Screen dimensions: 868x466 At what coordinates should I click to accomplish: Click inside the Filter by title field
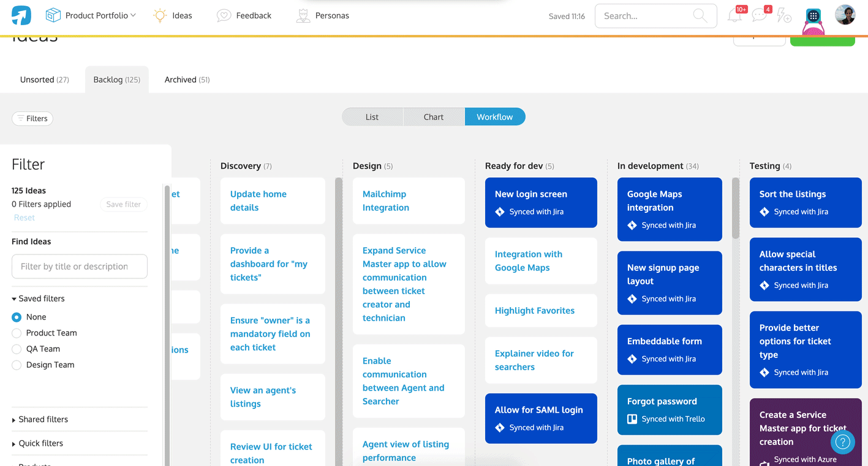click(x=79, y=266)
